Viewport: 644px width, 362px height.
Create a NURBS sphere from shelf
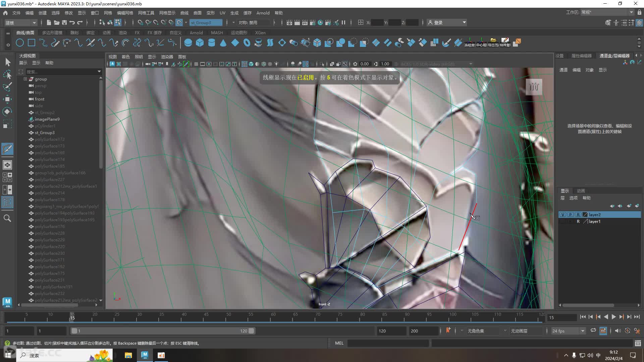(x=188, y=43)
